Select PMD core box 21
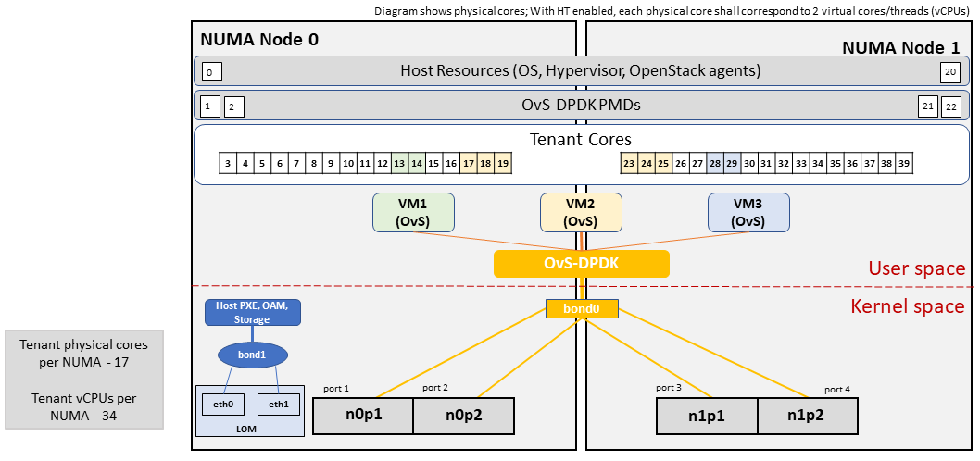 click(927, 106)
